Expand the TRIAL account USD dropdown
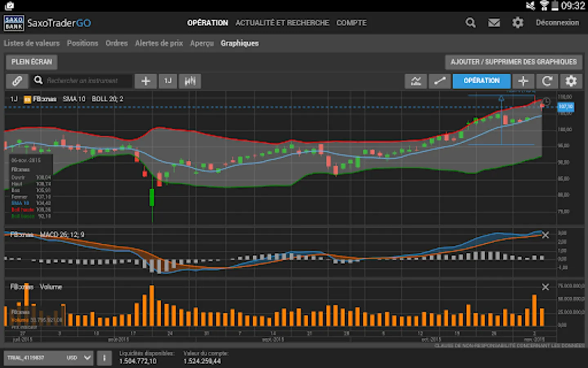The width and height of the screenshot is (588, 368). point(49,358)
